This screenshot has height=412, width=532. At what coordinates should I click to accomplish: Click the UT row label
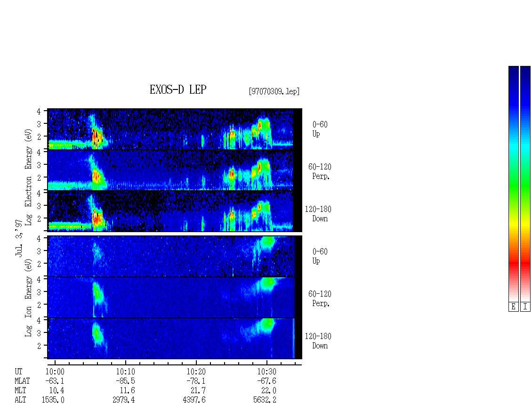click(18, 372)
